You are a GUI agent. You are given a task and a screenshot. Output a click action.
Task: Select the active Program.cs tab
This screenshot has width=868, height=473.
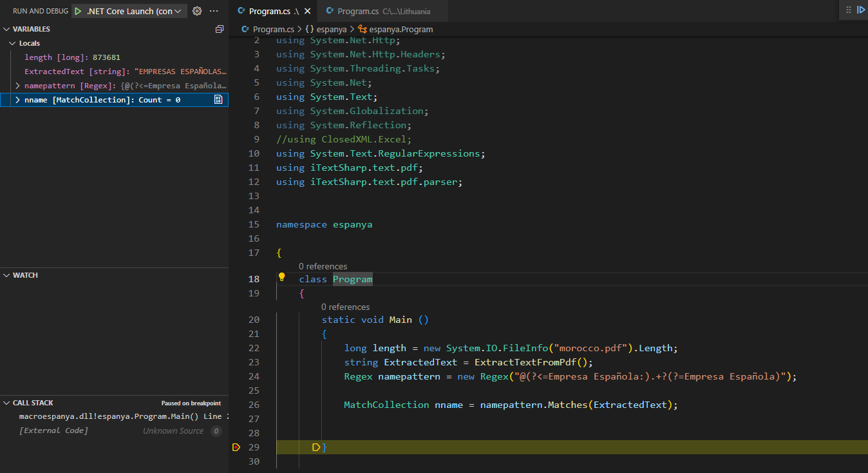[273, 11]
